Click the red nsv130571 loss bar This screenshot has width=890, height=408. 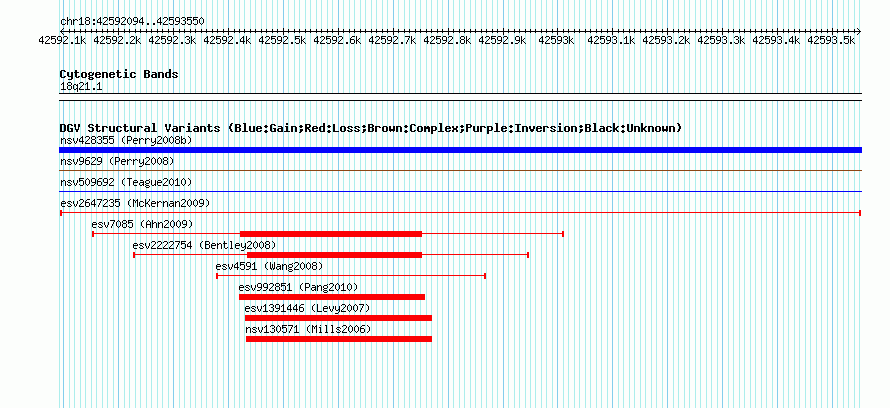[339, 339]
